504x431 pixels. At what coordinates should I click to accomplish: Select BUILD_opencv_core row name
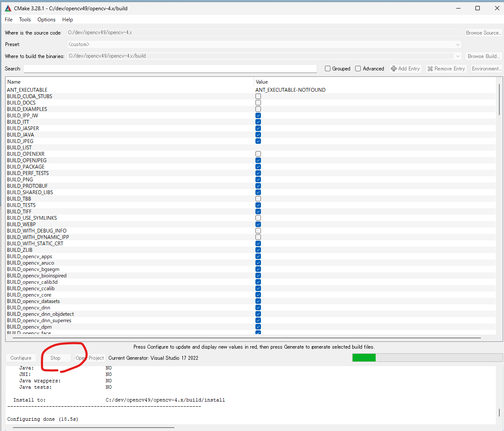[29, 294]
